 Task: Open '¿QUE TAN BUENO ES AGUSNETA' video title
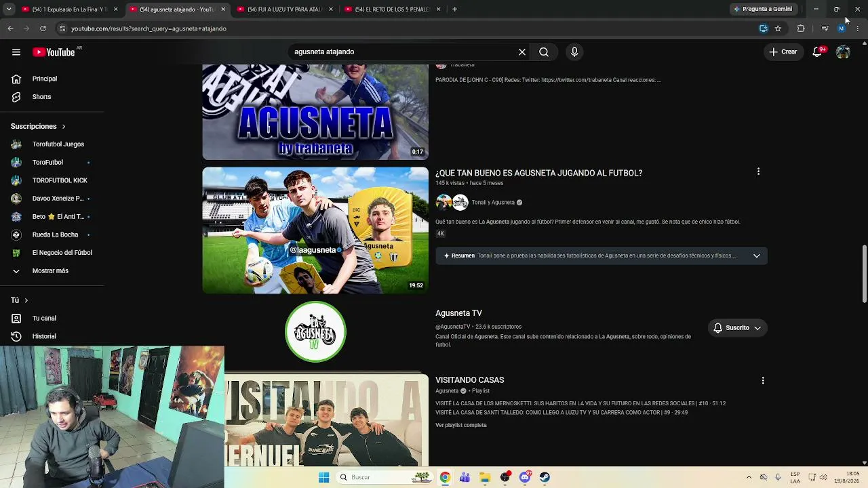tap(538, 173)
